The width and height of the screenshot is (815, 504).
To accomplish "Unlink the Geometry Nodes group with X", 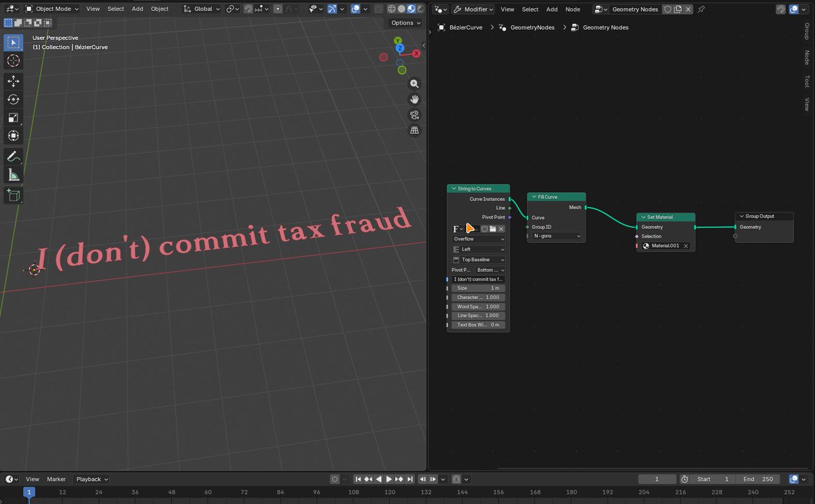I will [x=688, y=10].
